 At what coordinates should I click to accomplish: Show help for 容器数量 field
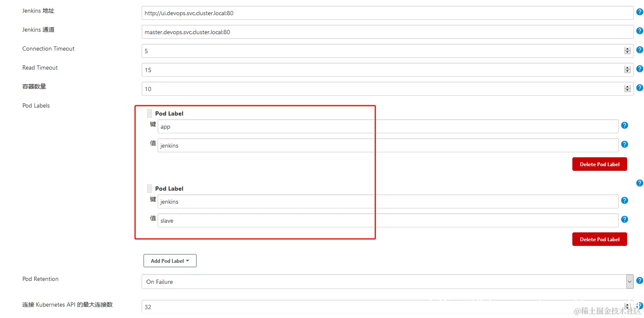tap(639, 88)
